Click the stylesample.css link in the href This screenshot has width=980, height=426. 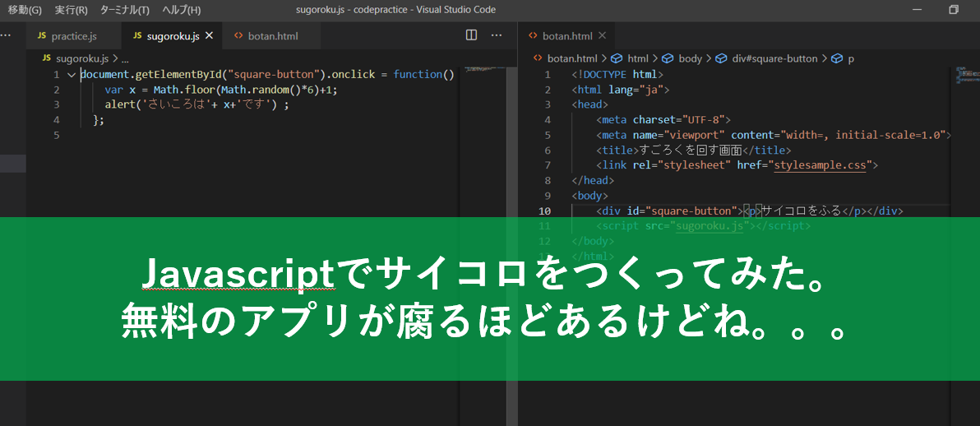821,165
